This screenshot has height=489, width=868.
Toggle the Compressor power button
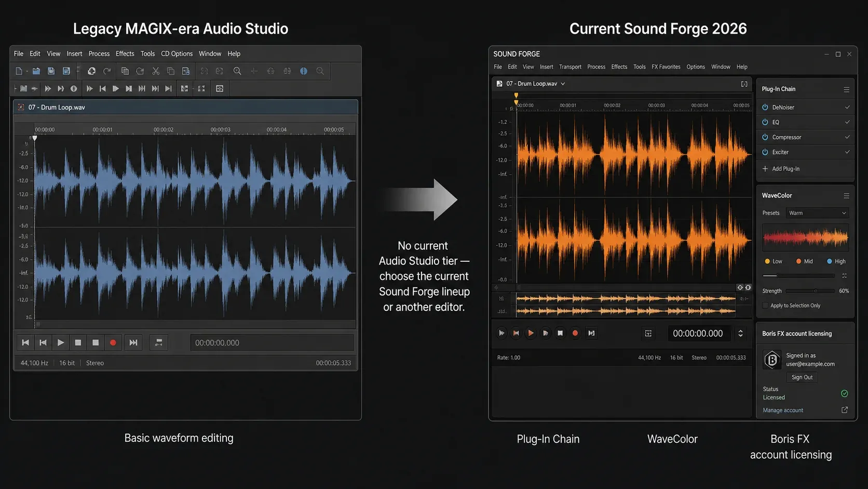click(x=765, y=137)
